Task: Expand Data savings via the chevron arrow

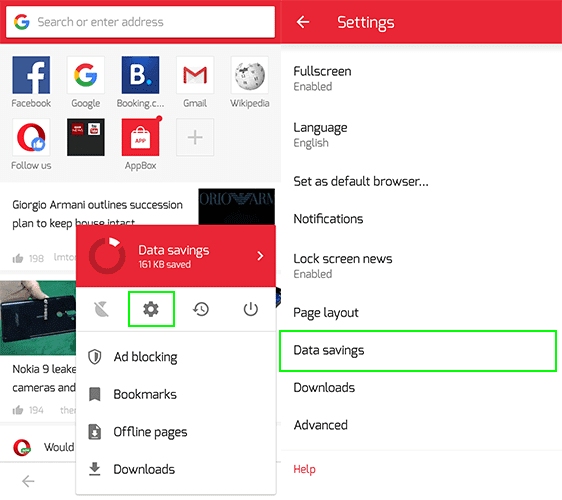Action: click(260, 256)
